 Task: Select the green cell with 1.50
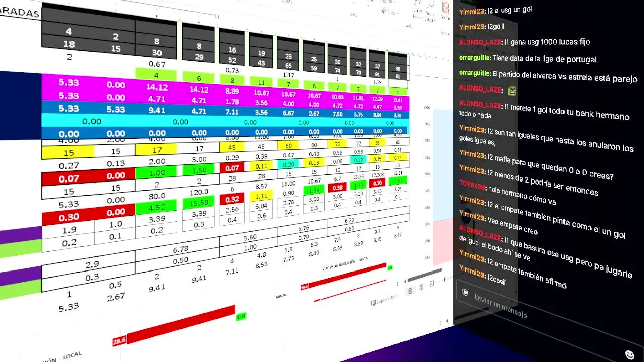(x=199, y=171)
